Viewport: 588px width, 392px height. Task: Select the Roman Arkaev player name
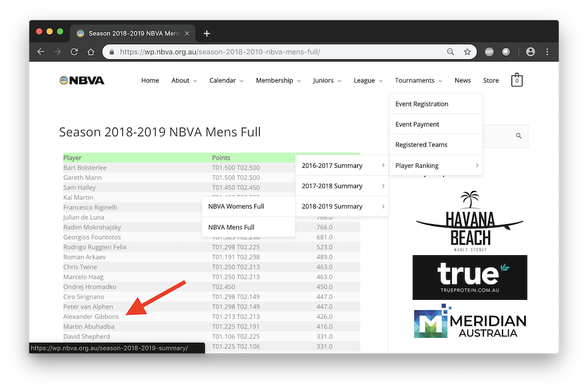tap(84, 257)
